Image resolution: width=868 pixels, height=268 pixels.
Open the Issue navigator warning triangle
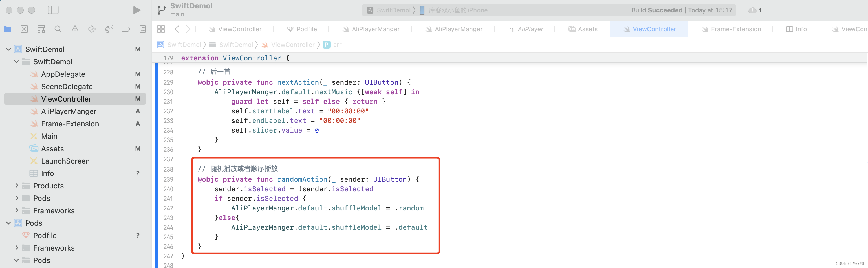click(75, 29)
